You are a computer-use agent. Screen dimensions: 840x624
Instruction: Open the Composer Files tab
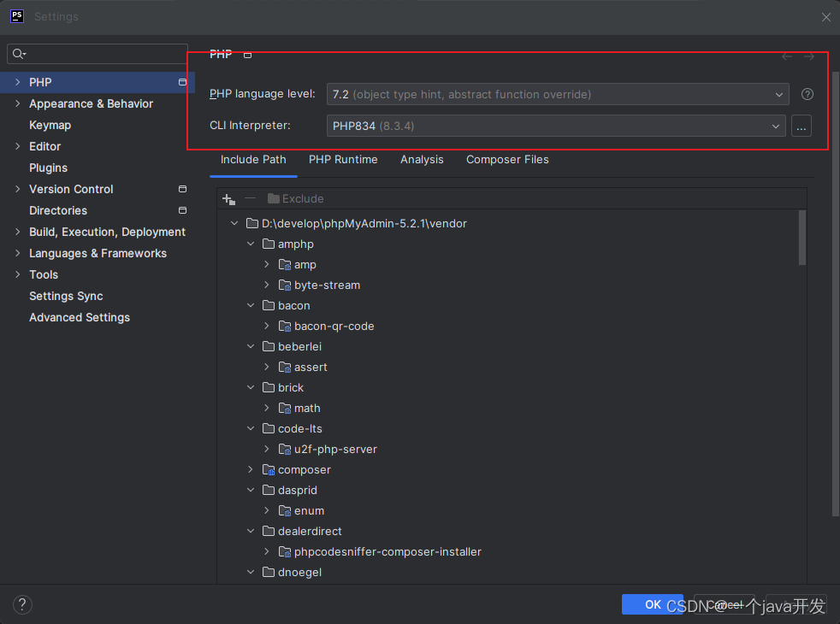[x=507, y=160]
